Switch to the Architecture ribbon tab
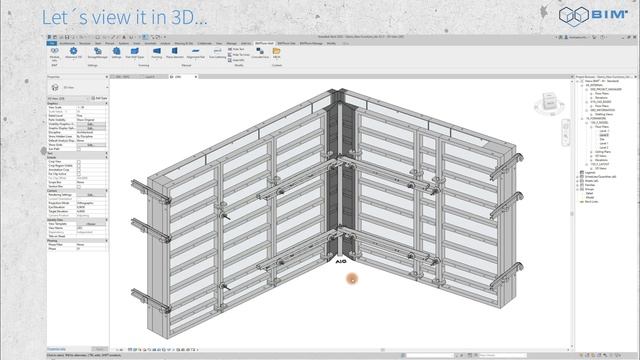 coord(67,43)
